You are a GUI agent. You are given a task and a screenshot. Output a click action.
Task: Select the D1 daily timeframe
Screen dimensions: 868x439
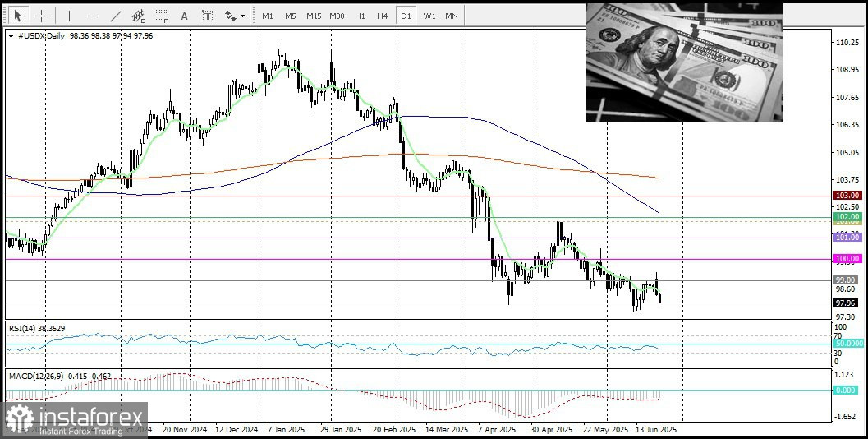(x=406, y=16)
